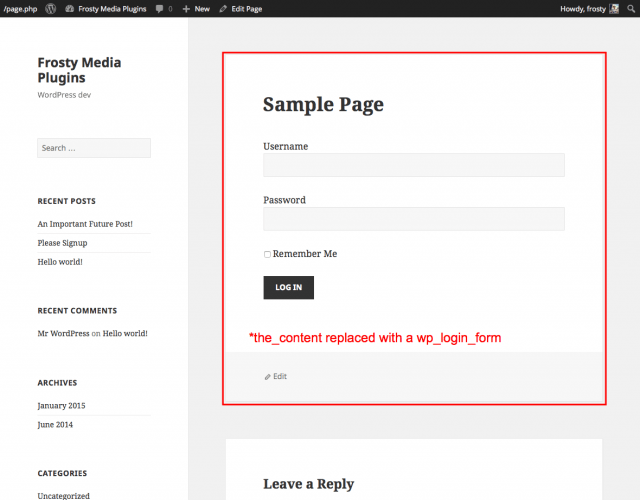Open the New content menu
Screen dimensions: 640x500
click(201, 8)
